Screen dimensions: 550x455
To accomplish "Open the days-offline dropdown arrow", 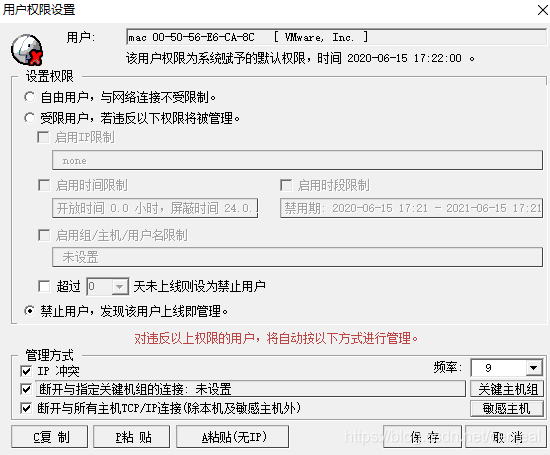I will 120,287.
